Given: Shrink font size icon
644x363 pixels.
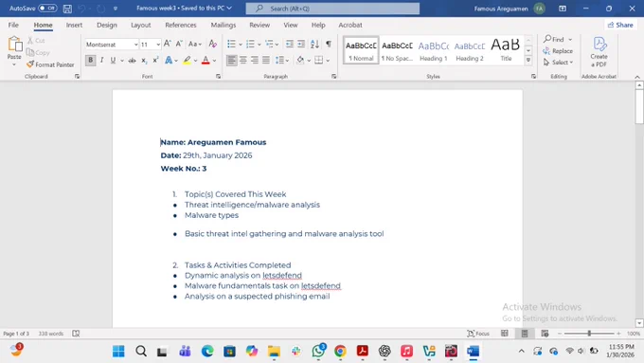Looking at the screenshot, I should coord(179,44).
